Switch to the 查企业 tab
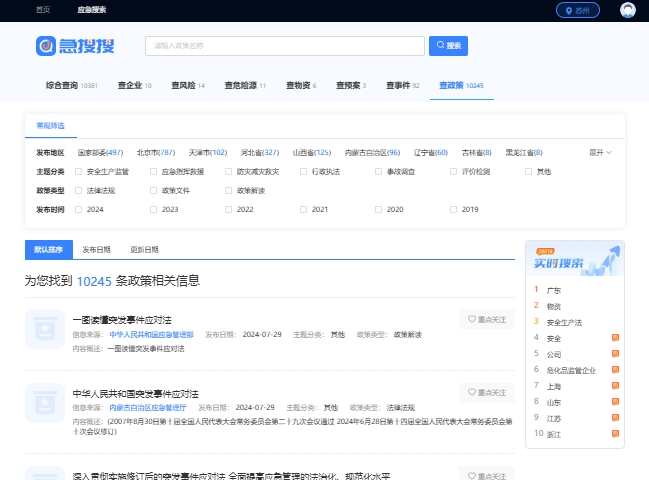The image size is (649, 480). (135, 85)
